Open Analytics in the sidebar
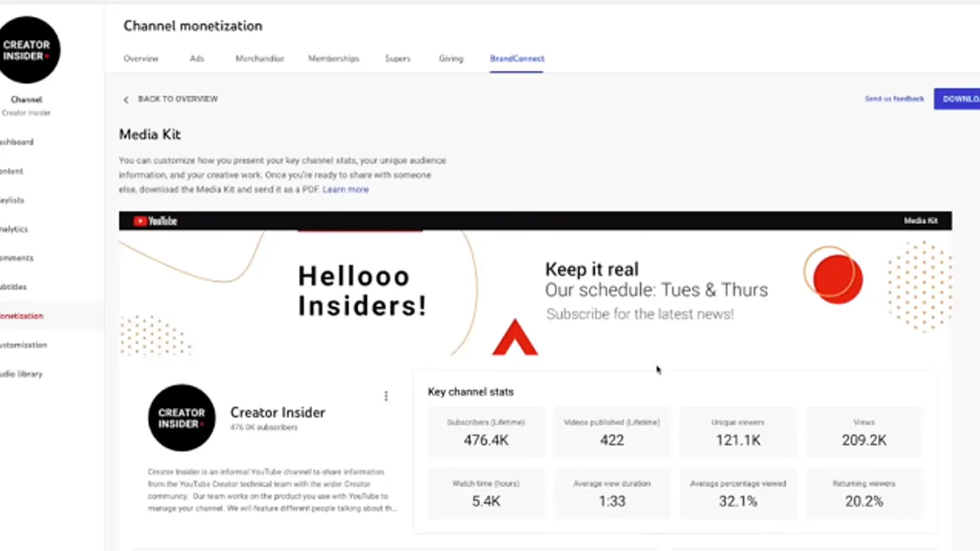The width and height of the screenshot is (980, 551). 14,229
